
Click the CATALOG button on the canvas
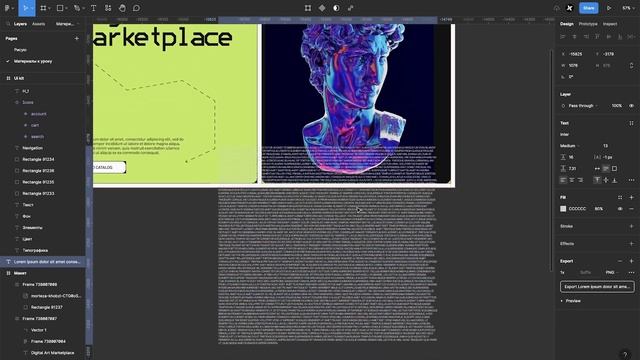coord(109,167)
